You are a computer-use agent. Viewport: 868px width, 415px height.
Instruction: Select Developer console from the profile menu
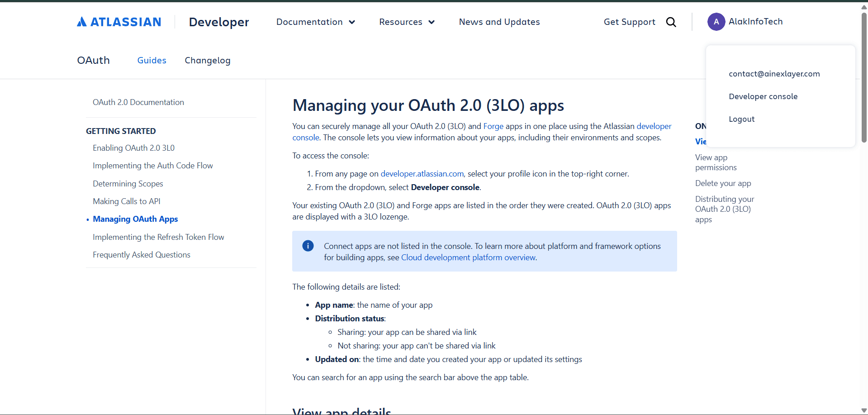point(763,96)
